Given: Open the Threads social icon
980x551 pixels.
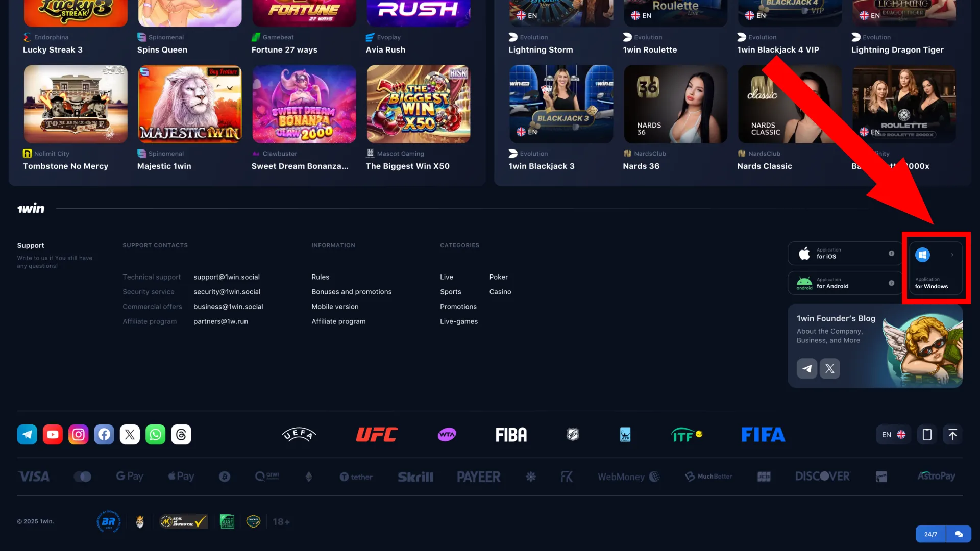Looking at the screenshot, I should [x=181, y=435].
